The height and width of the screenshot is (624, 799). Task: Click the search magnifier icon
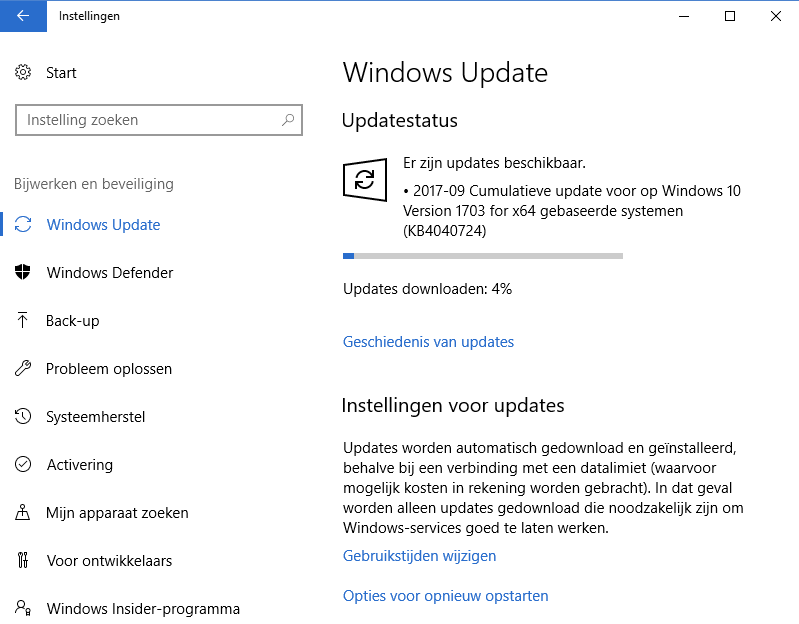288,120
